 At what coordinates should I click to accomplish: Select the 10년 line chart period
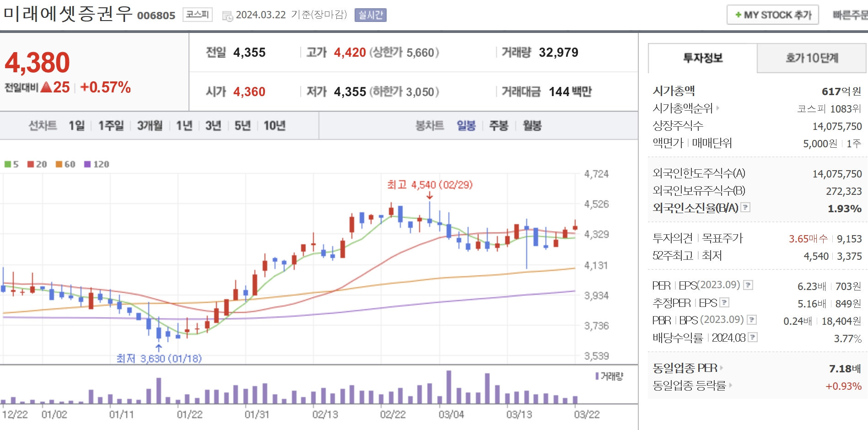point(275,125)
